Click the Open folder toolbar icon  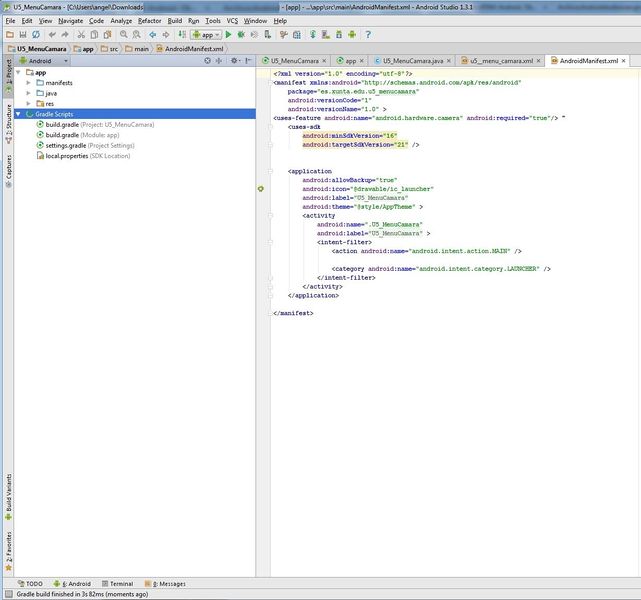click(x=10, y=35)
